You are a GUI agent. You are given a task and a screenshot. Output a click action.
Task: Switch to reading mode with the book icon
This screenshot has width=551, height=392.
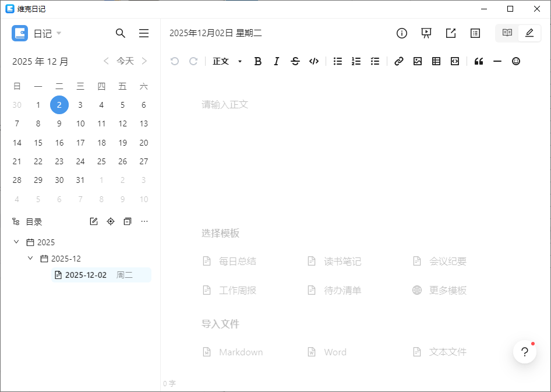coord(506,33)
